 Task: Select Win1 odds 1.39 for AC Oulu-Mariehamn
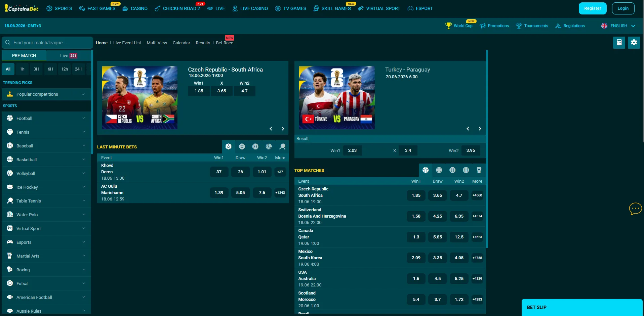tap(219, 193)
